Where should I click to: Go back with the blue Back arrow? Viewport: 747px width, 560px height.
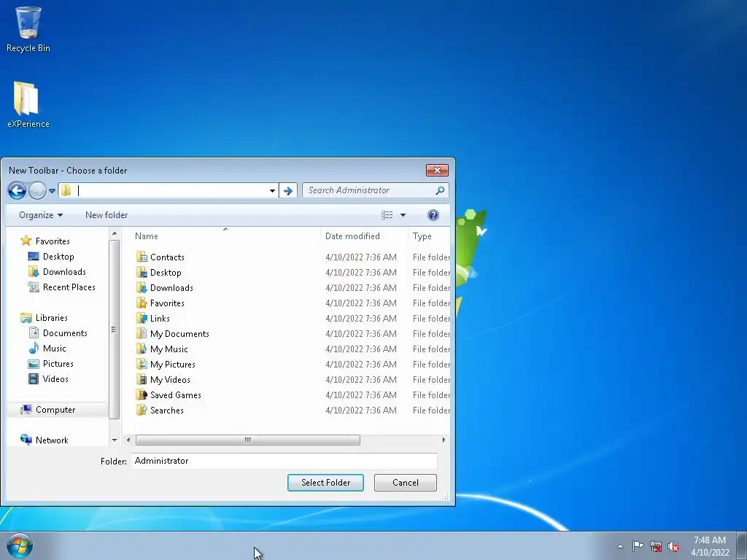18,191
